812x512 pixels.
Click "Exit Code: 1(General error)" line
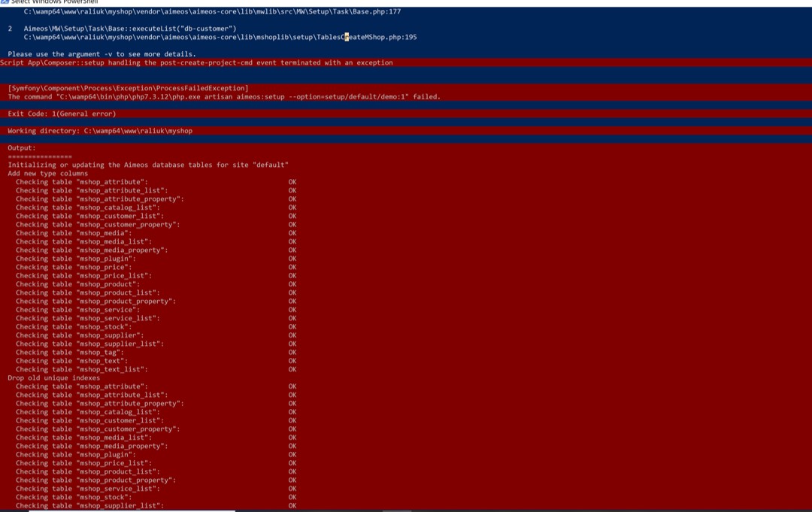[62, 114]
